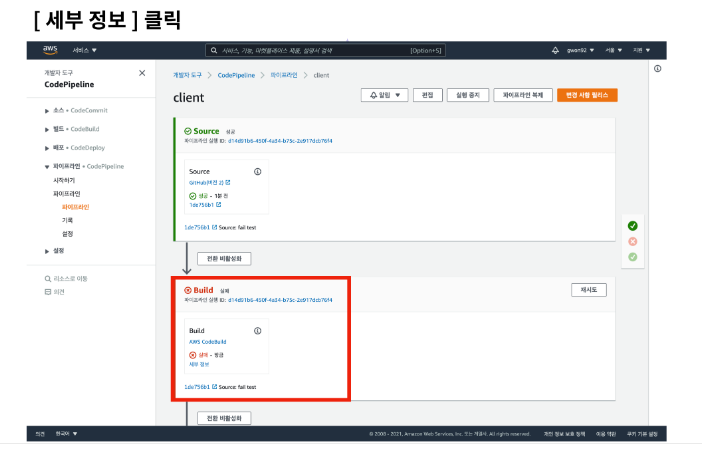702x453 pixels.
Task: Click the orange 변경 사항 릴리스 button
Action: [587, 95]
